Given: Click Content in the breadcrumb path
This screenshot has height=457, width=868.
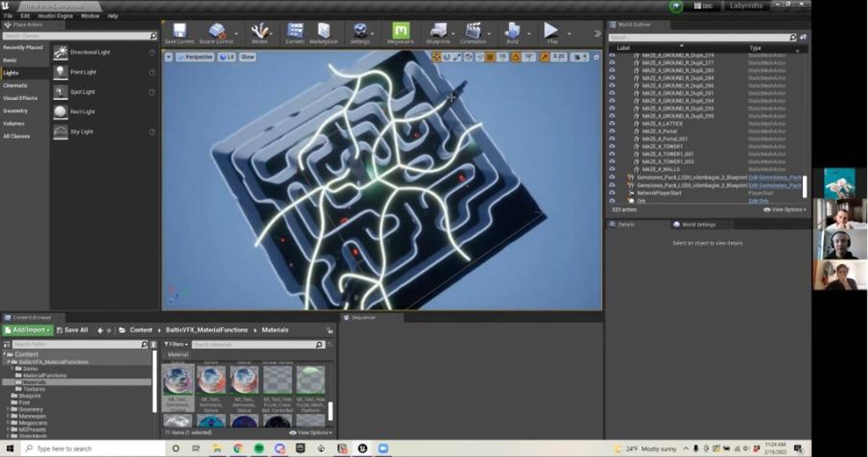Looking at the screenshot, I should [141, 330].
